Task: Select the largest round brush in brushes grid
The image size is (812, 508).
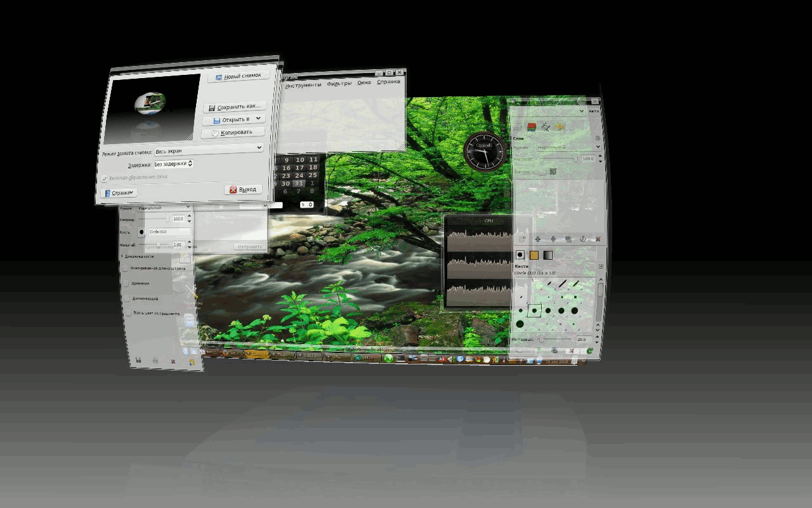Action: point(520,324)
